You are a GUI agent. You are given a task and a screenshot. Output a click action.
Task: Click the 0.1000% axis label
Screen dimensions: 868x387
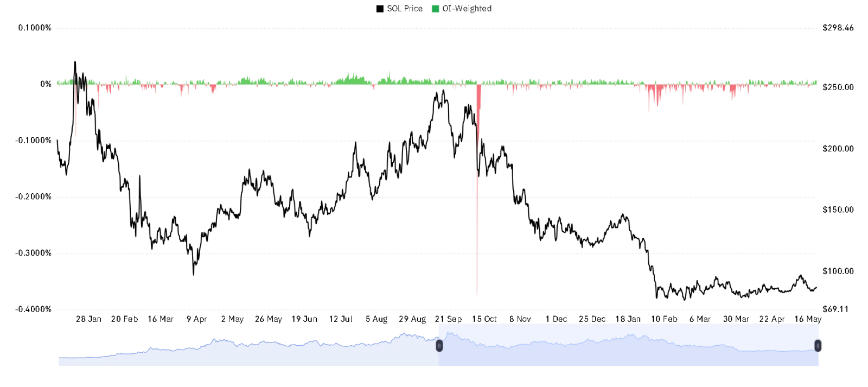click(35, 28)
